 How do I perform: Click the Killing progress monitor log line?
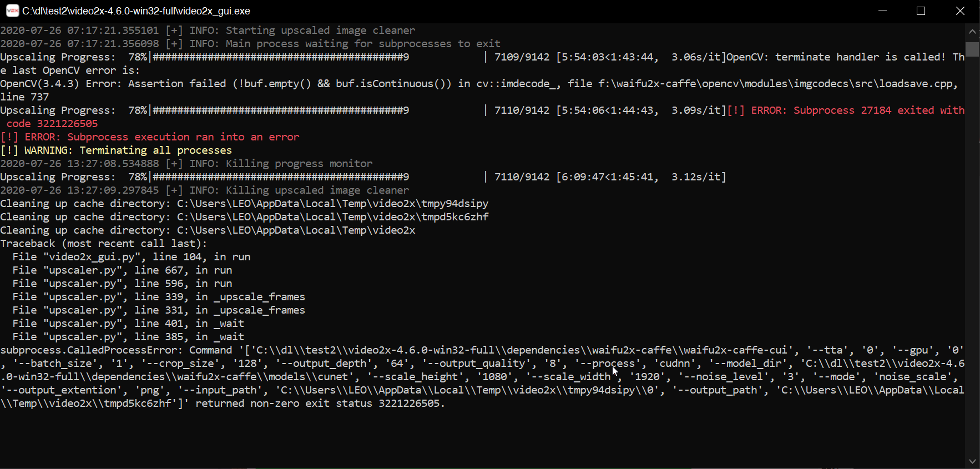click(299, 163)
